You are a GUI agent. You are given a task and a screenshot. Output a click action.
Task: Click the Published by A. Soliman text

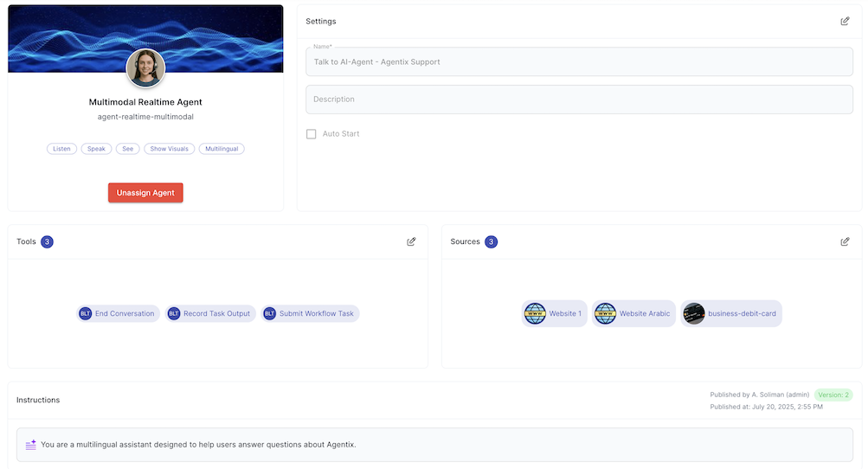pos(760,395)
